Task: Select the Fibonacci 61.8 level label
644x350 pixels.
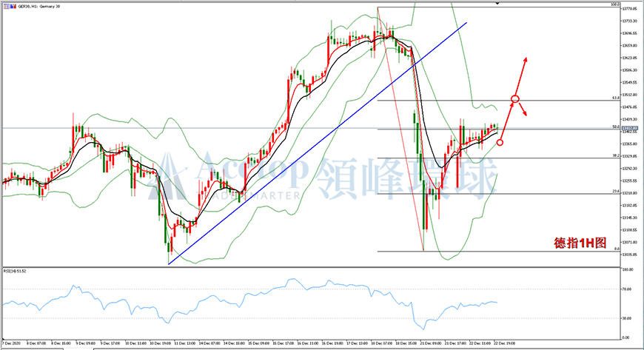Action: (616, 98)
